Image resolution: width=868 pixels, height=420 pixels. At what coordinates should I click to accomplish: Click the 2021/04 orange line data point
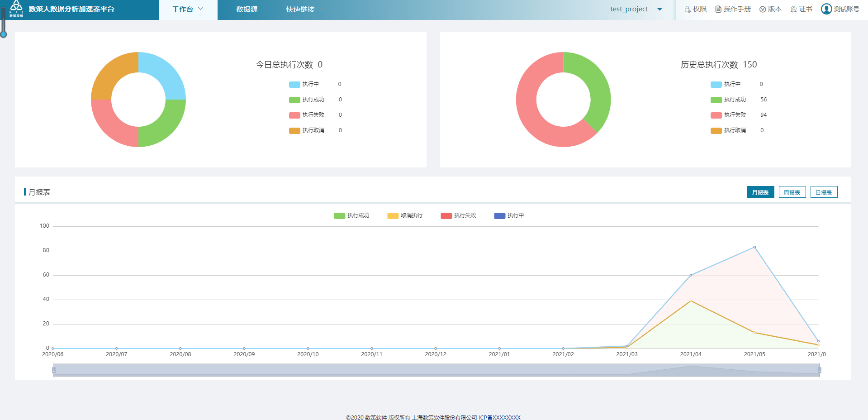point(691,301)
